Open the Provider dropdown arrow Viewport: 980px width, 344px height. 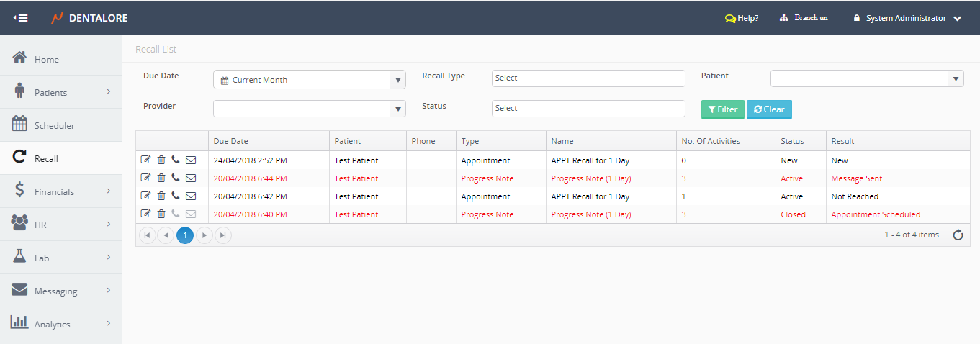point(397,109)
